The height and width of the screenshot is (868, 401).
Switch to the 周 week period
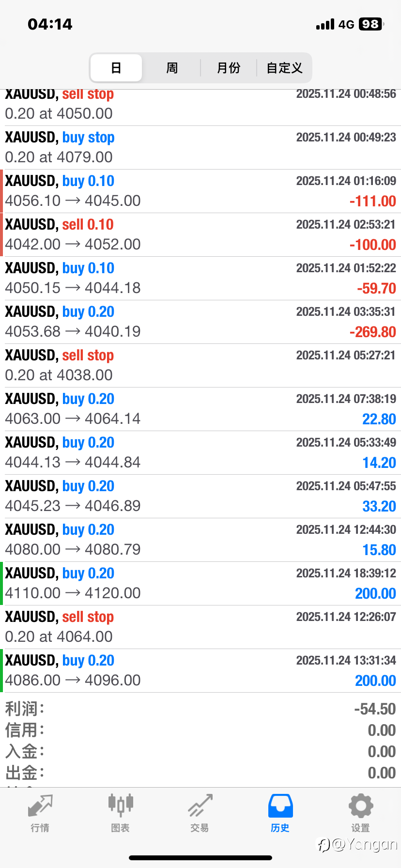[x=172, y=68]
